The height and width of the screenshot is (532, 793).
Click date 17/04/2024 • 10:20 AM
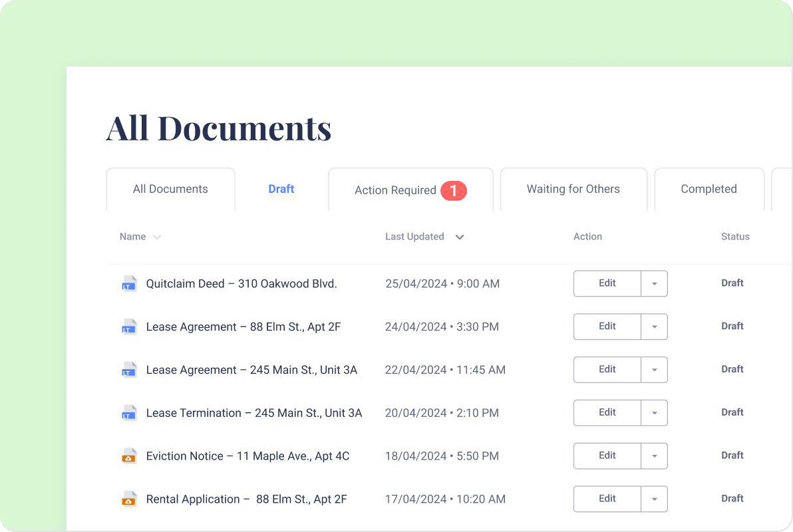[x=445, y=499]
